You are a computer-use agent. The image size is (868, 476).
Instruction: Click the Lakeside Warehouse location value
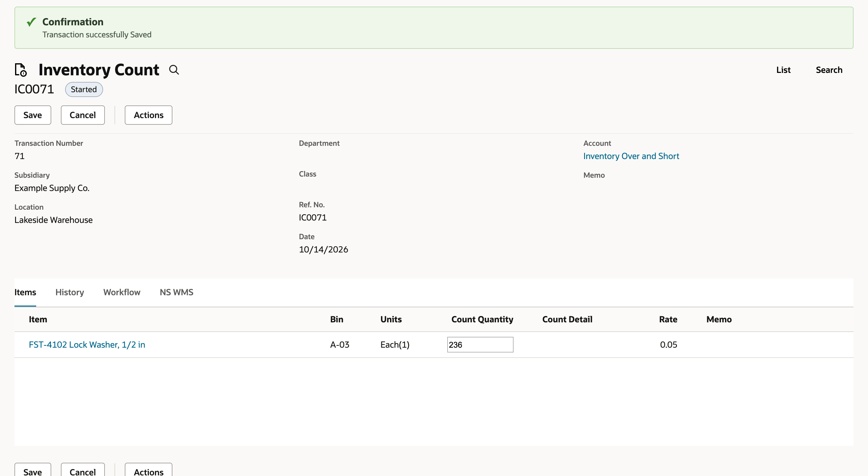click(x=54, y=220)
